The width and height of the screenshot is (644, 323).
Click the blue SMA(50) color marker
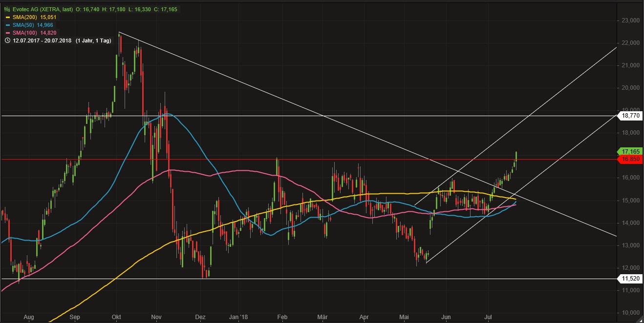[7, 24]
